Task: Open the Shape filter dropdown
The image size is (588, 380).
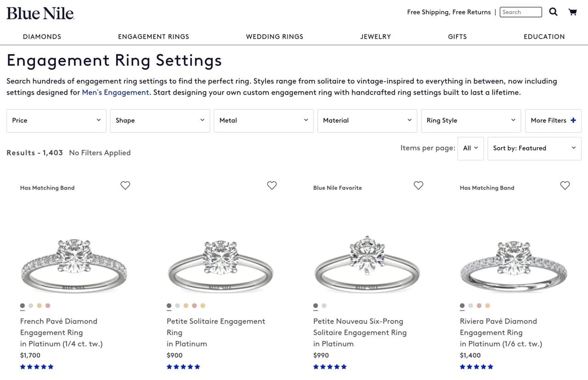Action: [160, 120]
